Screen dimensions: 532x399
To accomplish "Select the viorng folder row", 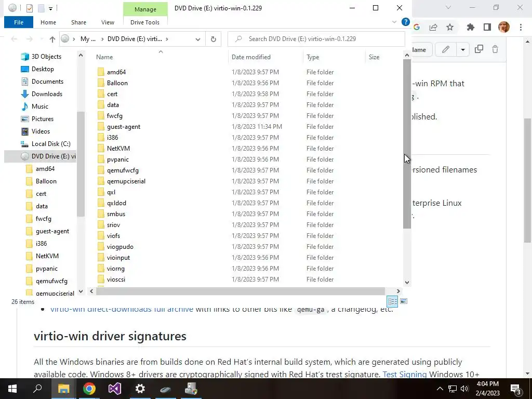I will [248, 269].
